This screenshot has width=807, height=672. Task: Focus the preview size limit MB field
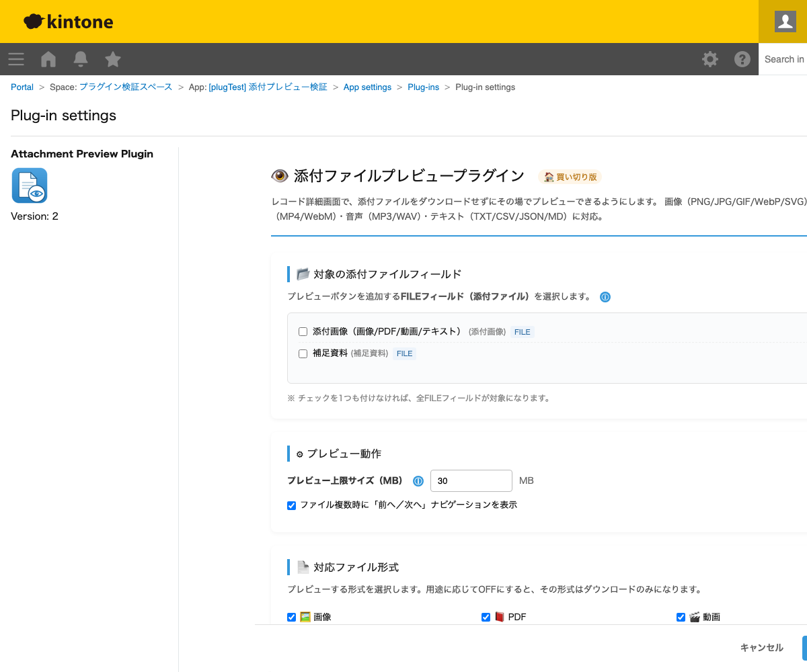click(x=471, y=481)
